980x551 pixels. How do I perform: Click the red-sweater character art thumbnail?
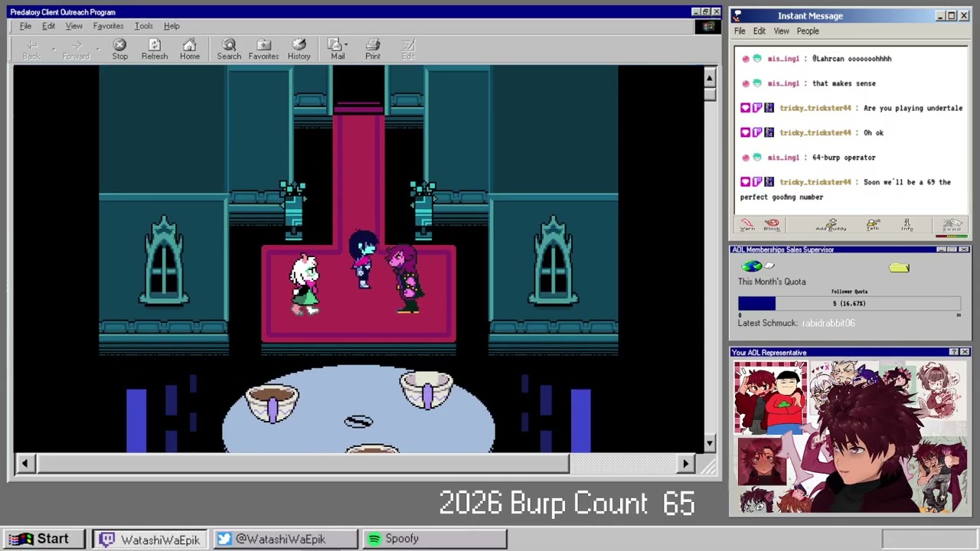pos(770,398)
